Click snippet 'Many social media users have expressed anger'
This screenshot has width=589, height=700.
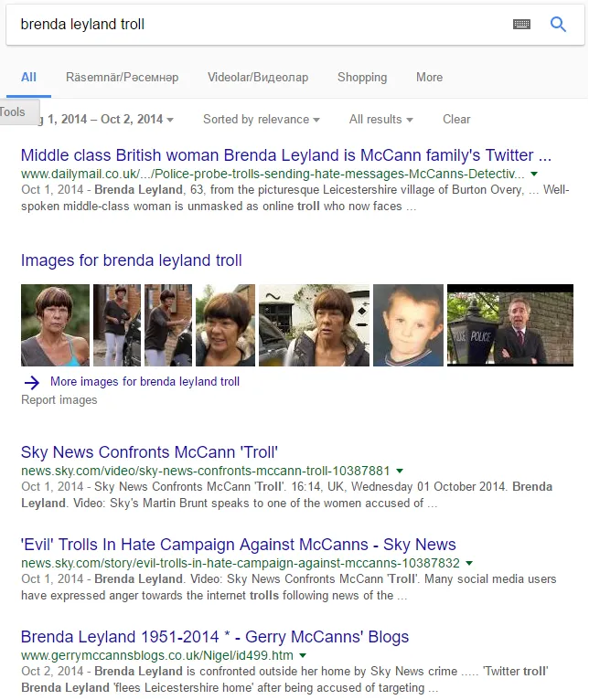click(289, 588)
